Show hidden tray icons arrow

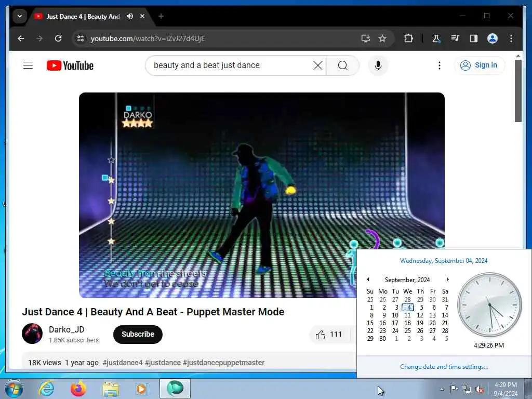tap(442, 389)
